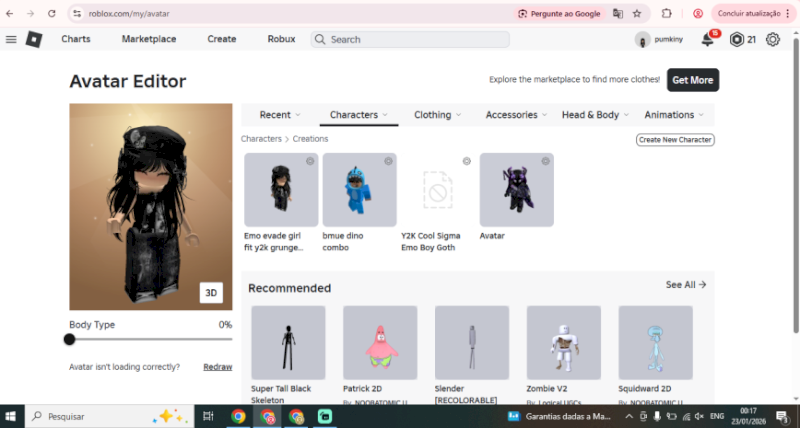Show hidden system tray icons
Viewport: 800px width, 428px height.
(629, 416)
